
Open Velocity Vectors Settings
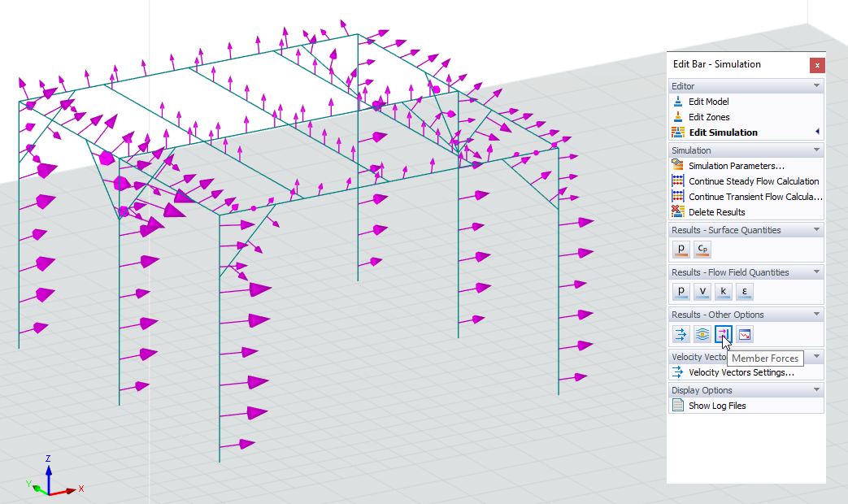[741, 372]
